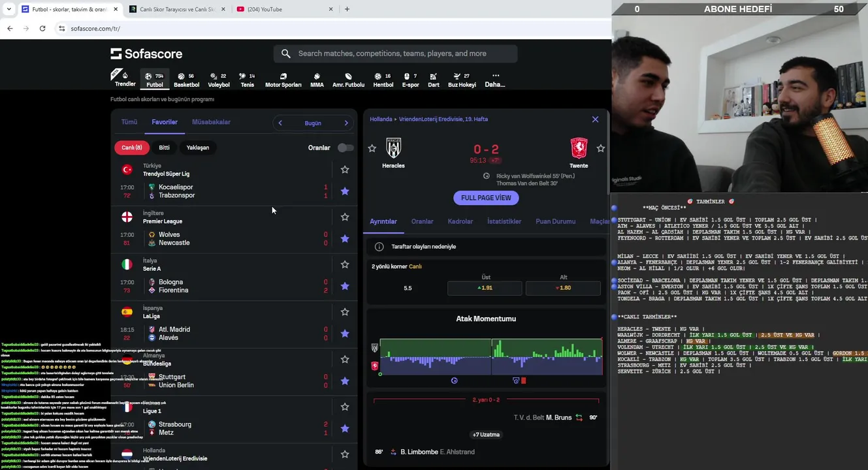Image resolution: width=868 pixels, height=470 pixels.
Task: Click the Twente team crest
Action: tap(579, 148)
